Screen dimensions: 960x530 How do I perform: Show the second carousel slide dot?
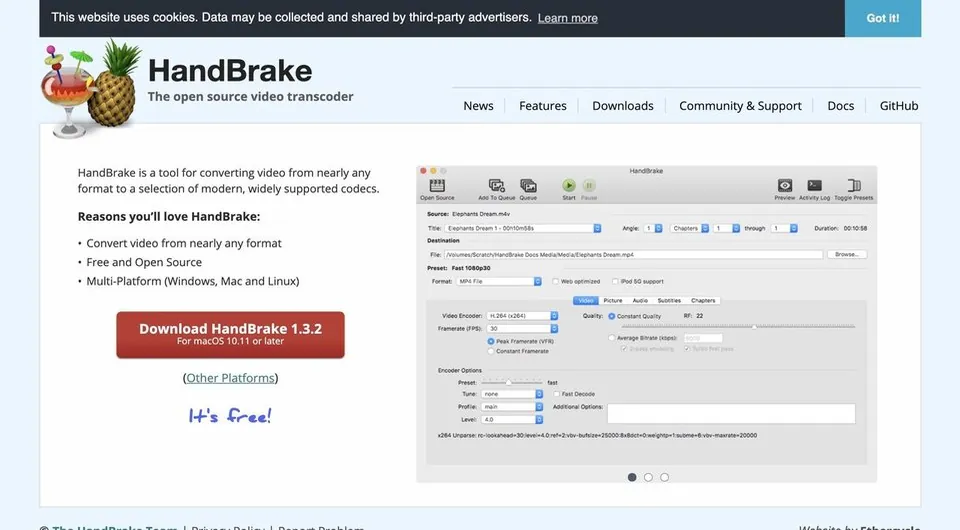(x=648, y=477)
